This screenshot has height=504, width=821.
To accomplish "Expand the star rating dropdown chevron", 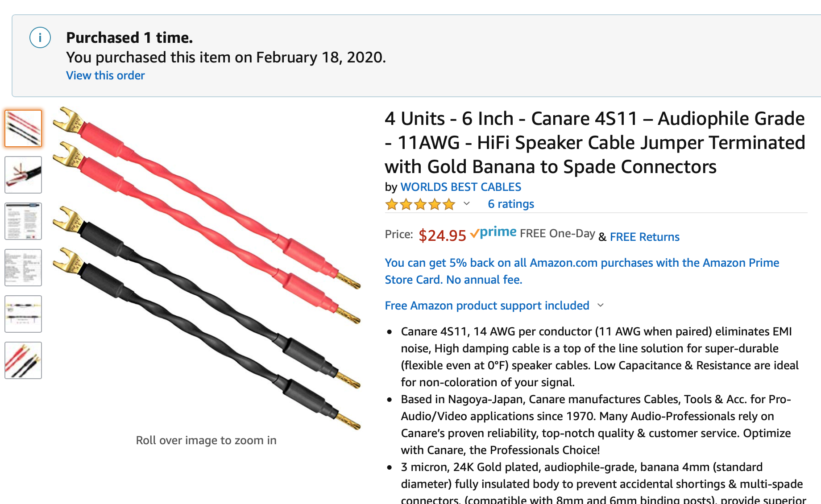I will (x=467, y=204).
